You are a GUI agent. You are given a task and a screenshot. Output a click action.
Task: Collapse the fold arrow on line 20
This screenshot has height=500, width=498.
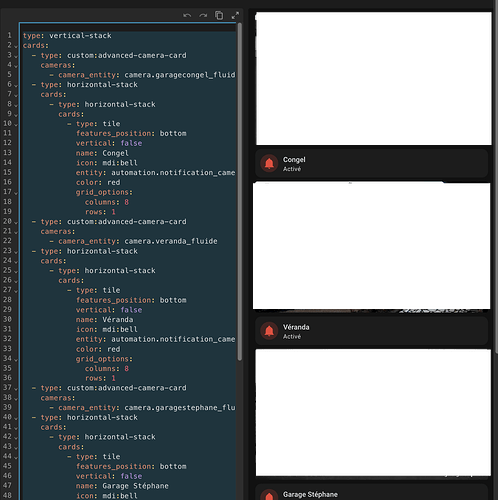(x=16, y=222)
